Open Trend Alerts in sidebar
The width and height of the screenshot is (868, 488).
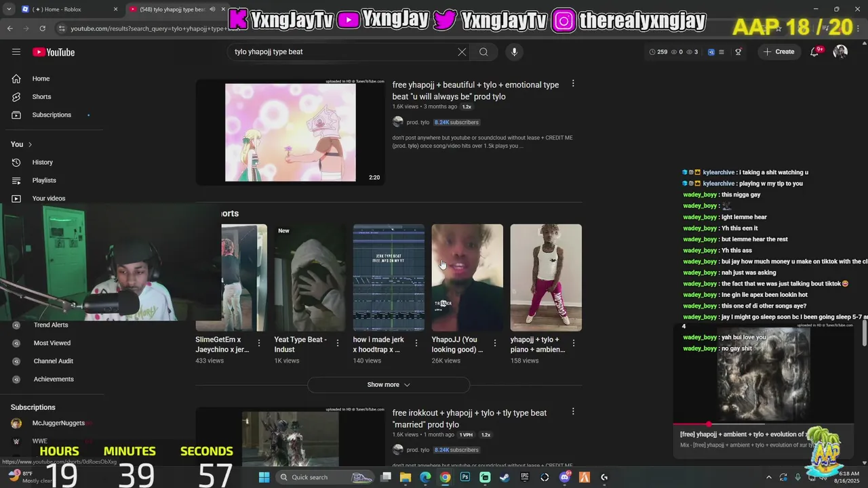(51, 325)
